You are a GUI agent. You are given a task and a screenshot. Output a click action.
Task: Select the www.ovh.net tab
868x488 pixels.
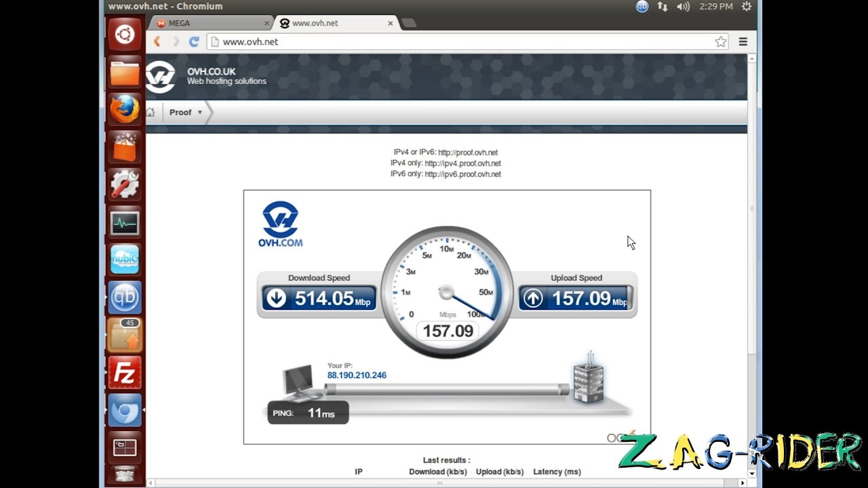[336, 23]
